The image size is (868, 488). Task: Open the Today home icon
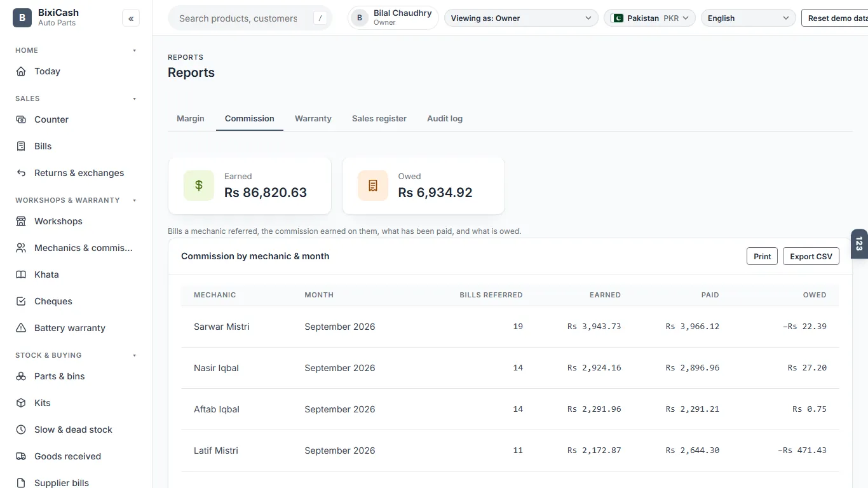(x=21, y=71)
